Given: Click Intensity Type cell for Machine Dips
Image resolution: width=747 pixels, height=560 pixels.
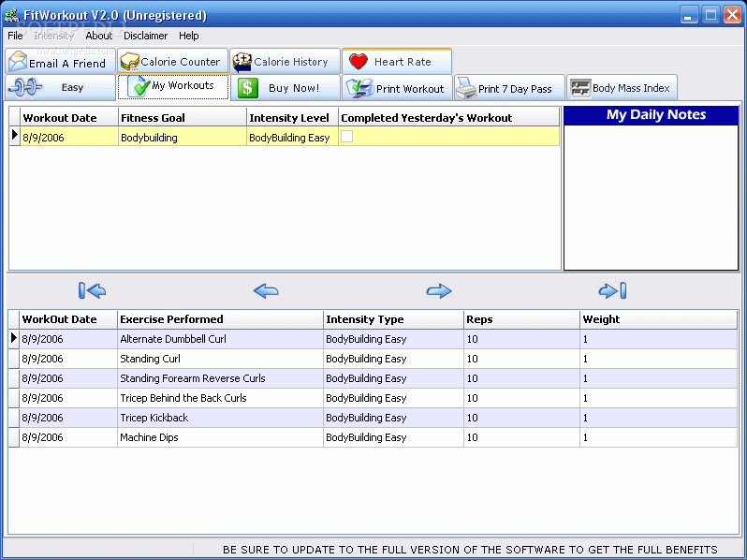Looking at the screenshot, I should point(393,437).
